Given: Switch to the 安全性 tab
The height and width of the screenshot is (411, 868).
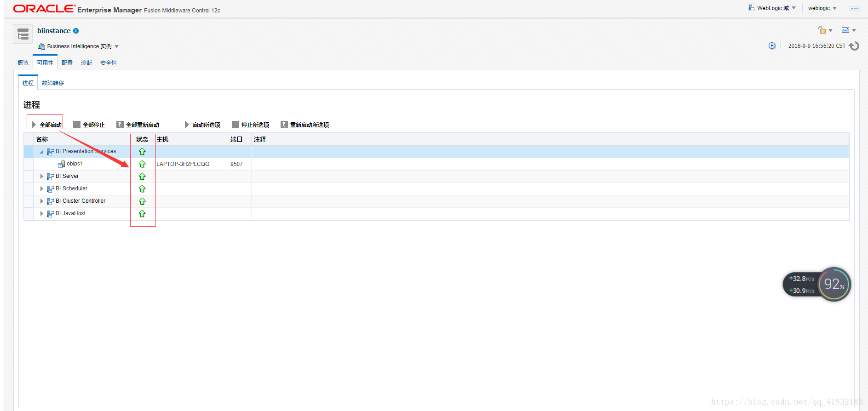Looking at the screenshot, I should click(x=109, y=63).
